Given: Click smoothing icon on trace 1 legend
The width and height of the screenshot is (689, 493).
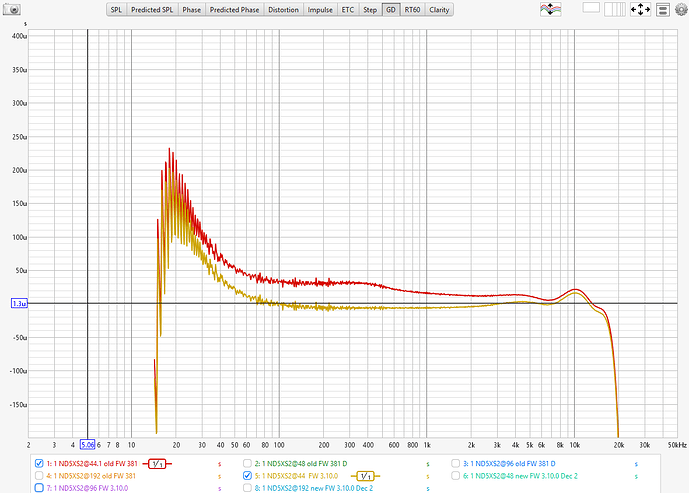Looking at the screenshot, I should click(x=156, y=463).
